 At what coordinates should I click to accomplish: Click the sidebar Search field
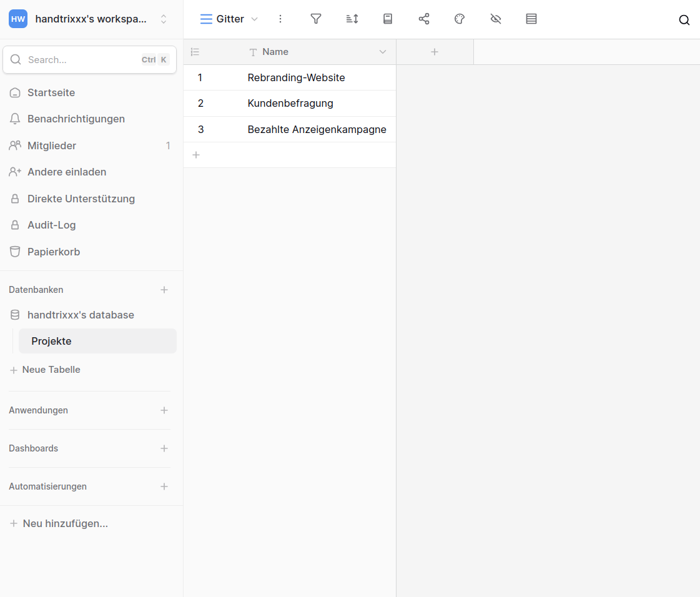pos(81,60)
